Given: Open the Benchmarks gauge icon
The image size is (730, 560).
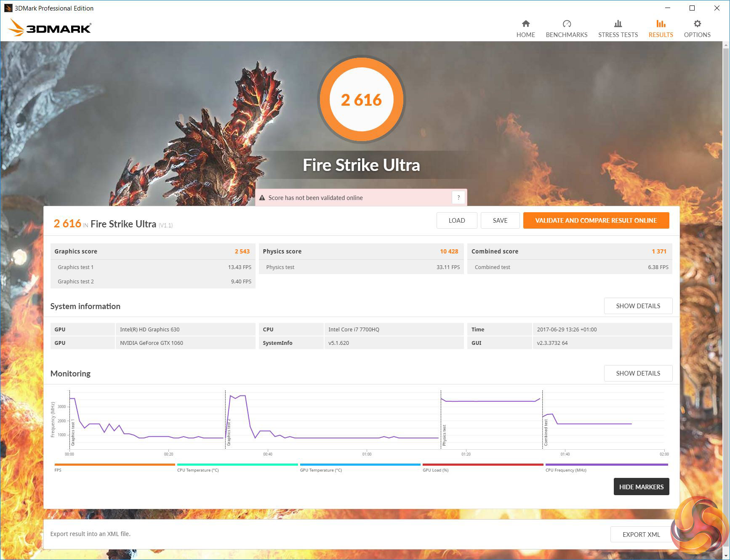Looking at the screenshot, I should 567,24.
